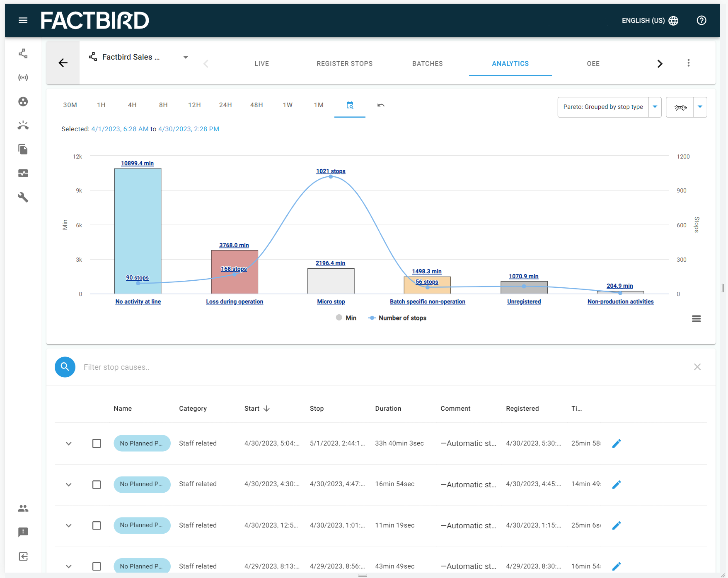Open the help question mark icon

coord(701,20)
